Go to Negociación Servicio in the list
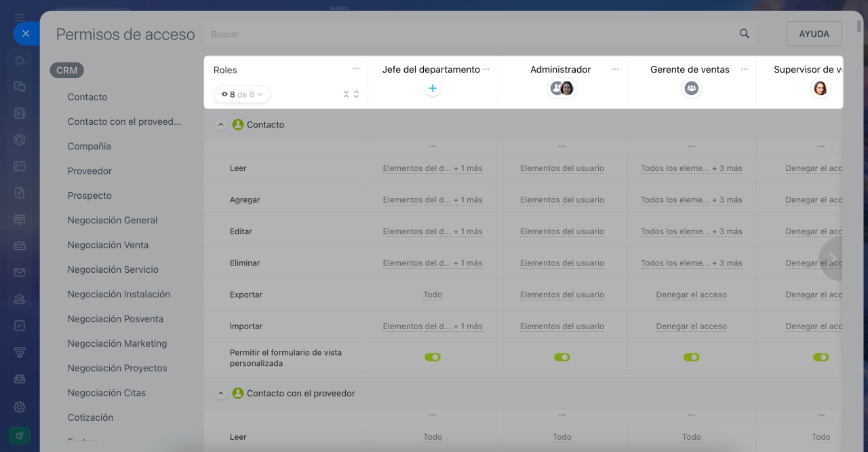Viewport: 868px width, 452px height. 113,269
